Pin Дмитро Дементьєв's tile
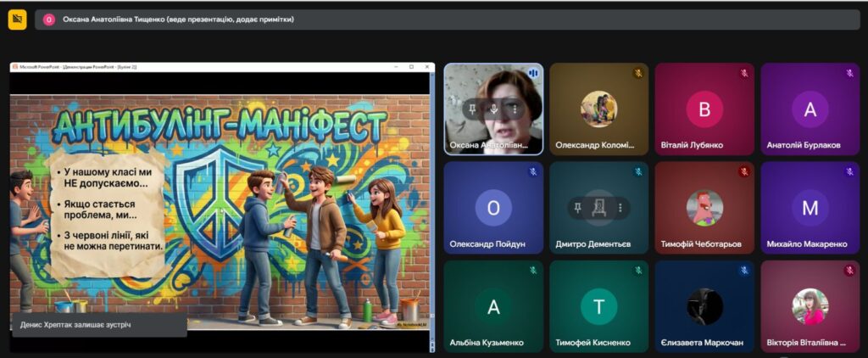The height and width of the screenshot is (358, 868). pos(578,207)
